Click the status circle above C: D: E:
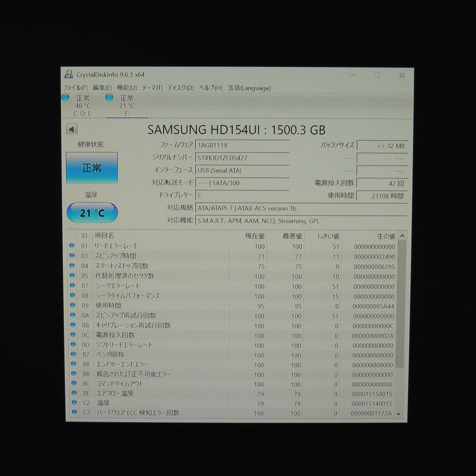 point(66,98)
